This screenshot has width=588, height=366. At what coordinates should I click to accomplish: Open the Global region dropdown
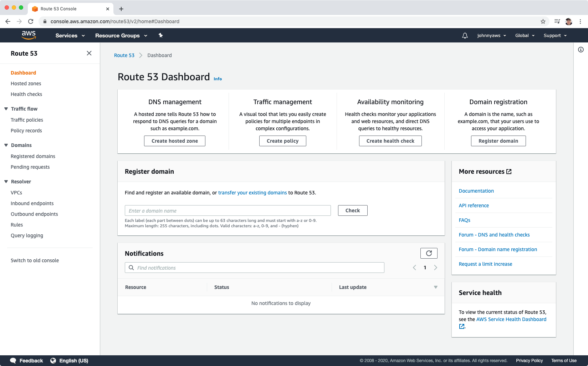tap(525, 36)
